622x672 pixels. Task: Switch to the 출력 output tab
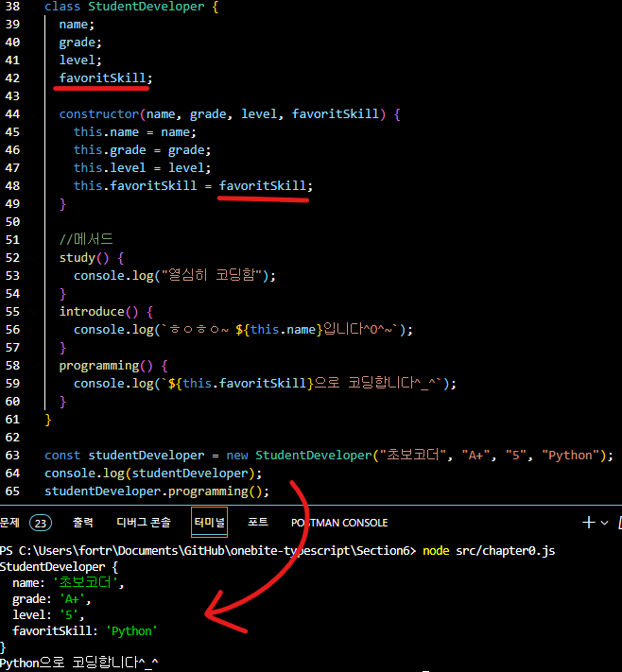[x=83, y=522]
